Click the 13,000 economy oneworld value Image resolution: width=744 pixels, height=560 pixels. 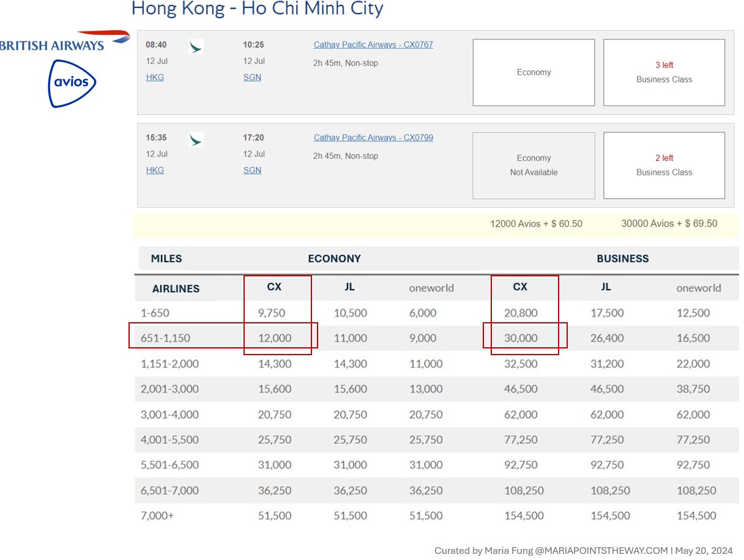[426, 389]
